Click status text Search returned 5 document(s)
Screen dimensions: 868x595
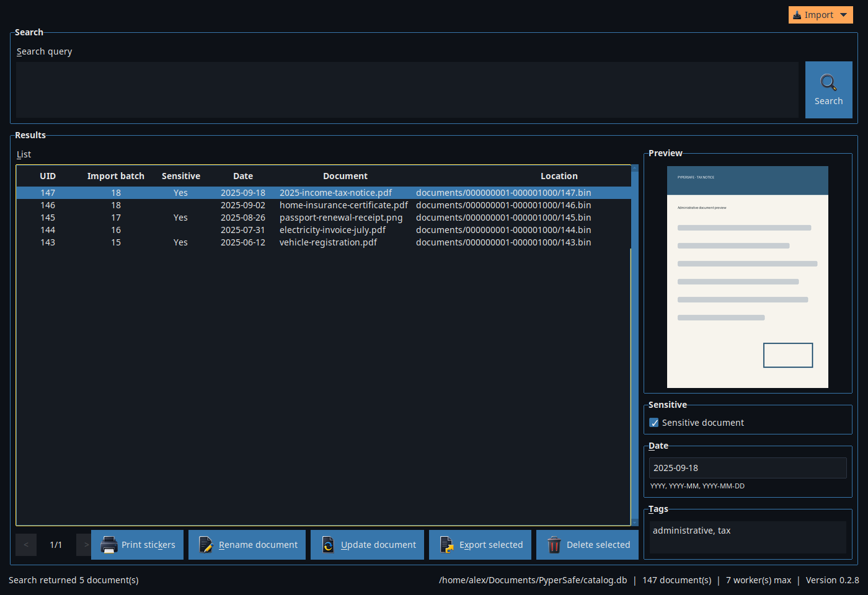[74, 580]
